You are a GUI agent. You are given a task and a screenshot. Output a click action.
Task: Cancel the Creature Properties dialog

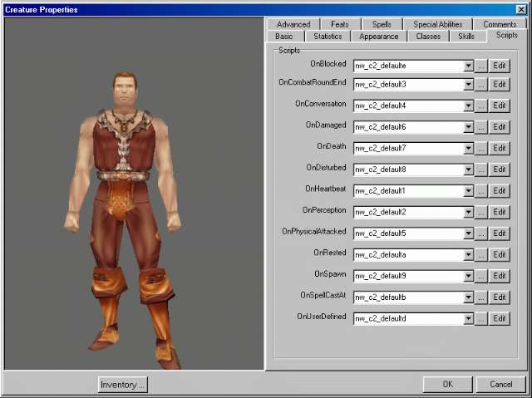click(501, 384)
